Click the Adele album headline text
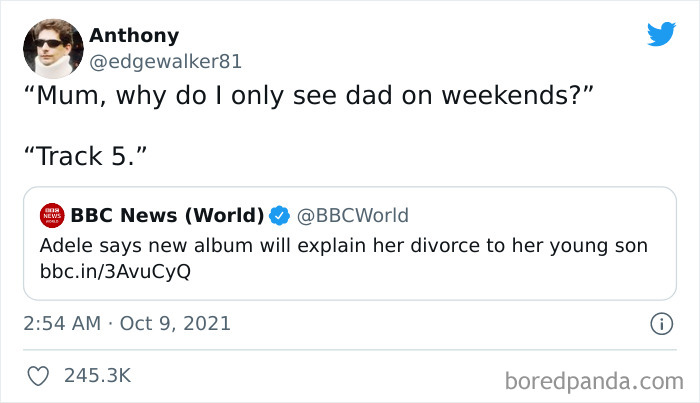 pyautogui.click(x=344, y=245)
